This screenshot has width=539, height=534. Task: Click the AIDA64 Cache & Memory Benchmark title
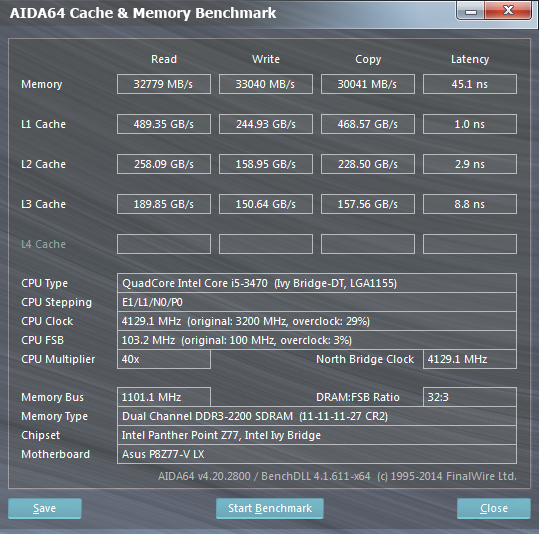click(x=143, y=13)
